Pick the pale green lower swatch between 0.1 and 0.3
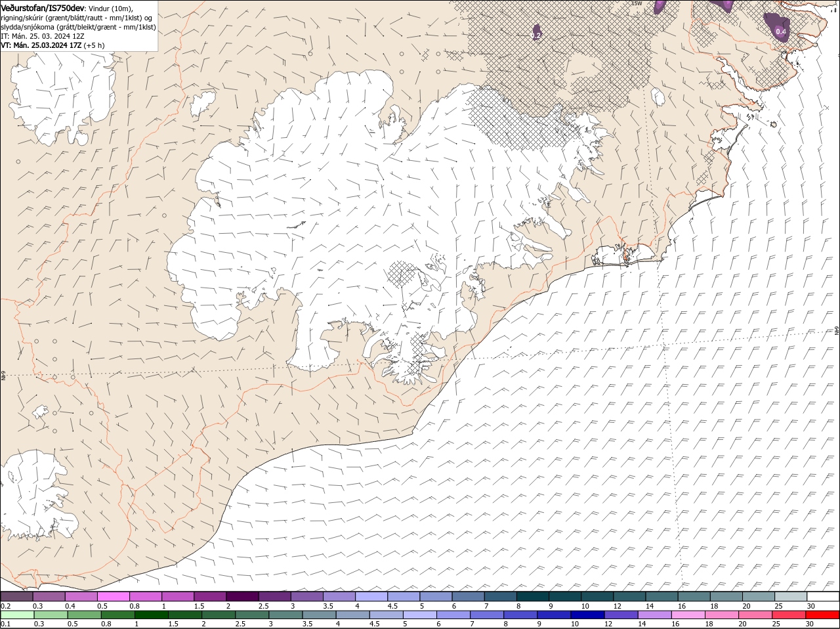The width and height of the screenshot is (840, 629). (17, 615)
